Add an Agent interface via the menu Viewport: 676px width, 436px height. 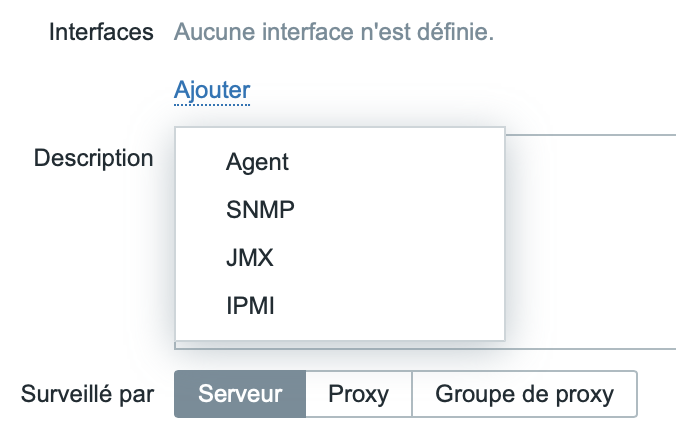point(257,162)
